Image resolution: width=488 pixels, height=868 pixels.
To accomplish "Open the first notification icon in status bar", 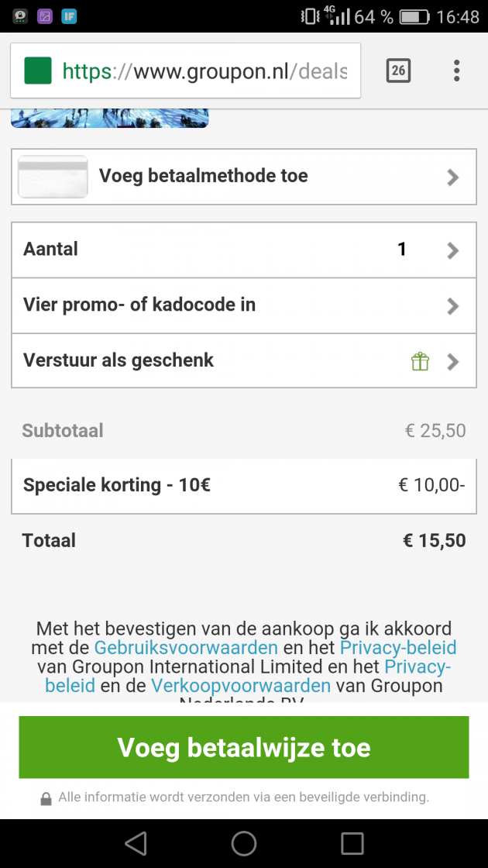I will [x=20, y=16].
